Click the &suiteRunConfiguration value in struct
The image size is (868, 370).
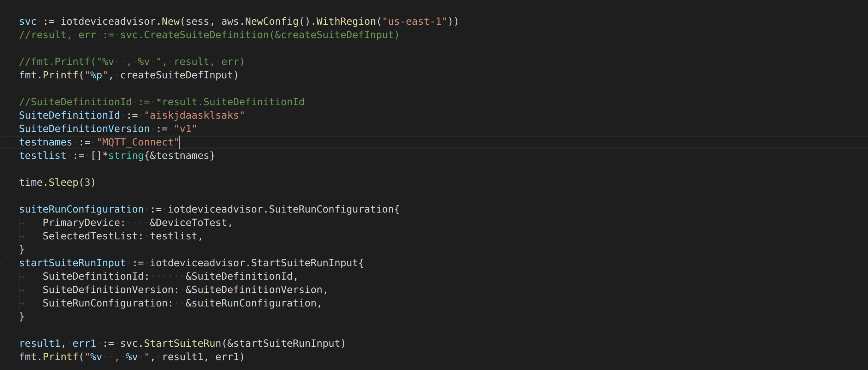pos(251,303)
